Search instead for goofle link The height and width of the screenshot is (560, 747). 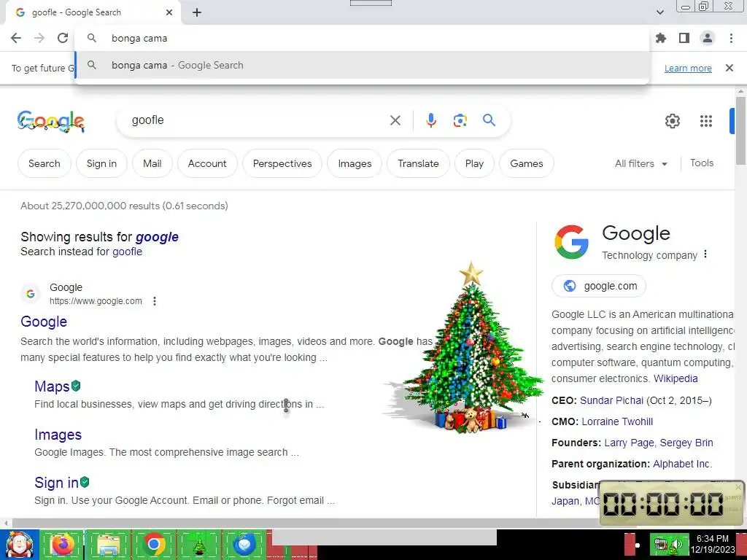pos(127,252)
